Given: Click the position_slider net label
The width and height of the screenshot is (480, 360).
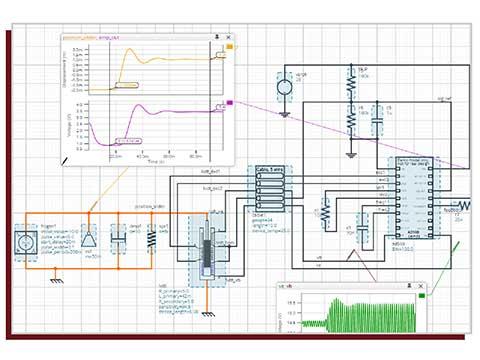Looking at the screenshot, I should tap(150, 207).
